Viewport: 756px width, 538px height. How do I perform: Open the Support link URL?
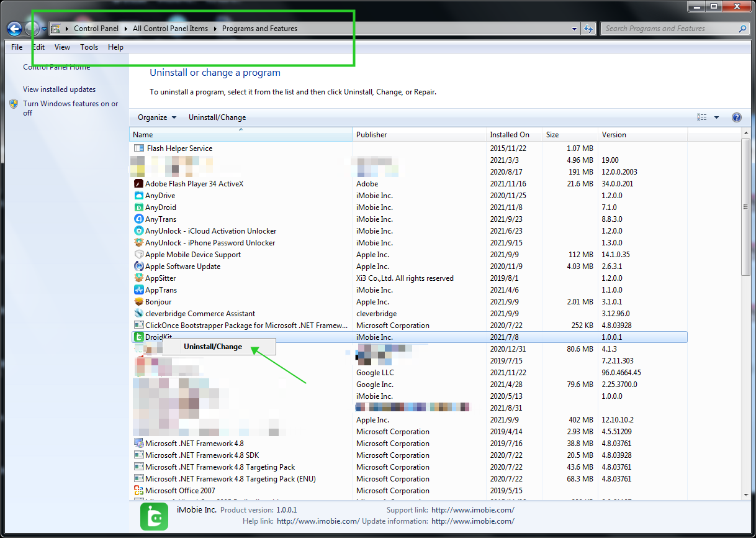[x=473, y=510]
